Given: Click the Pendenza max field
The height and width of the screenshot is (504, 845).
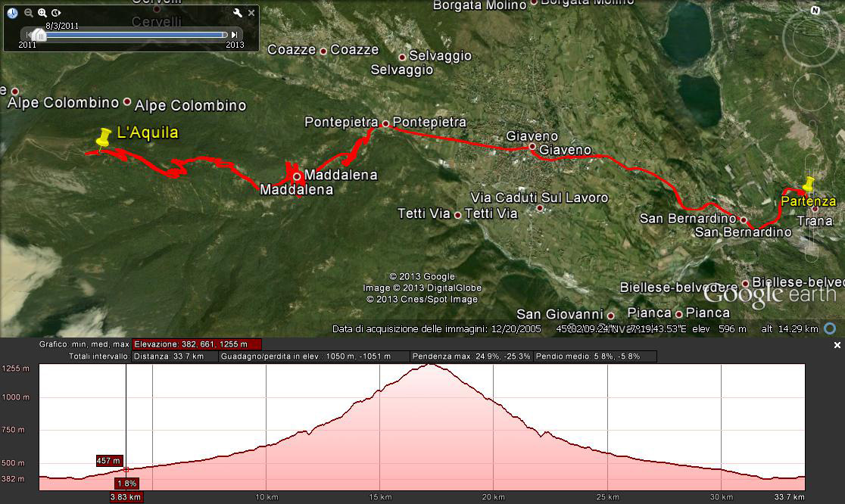Looking at the screenshot, I should click(472, 356).
